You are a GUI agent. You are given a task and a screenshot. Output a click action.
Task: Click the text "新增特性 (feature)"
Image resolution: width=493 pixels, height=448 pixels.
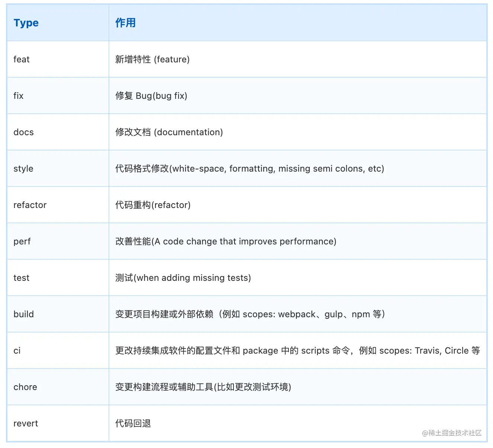[152, 59]
